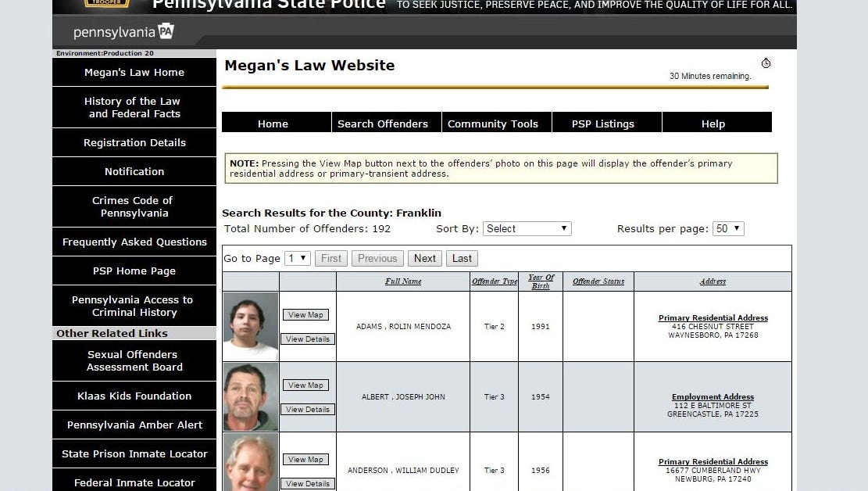Click the session timer clock icon
868x491 pixels.
pyautogui.click(x=766, y=63)
